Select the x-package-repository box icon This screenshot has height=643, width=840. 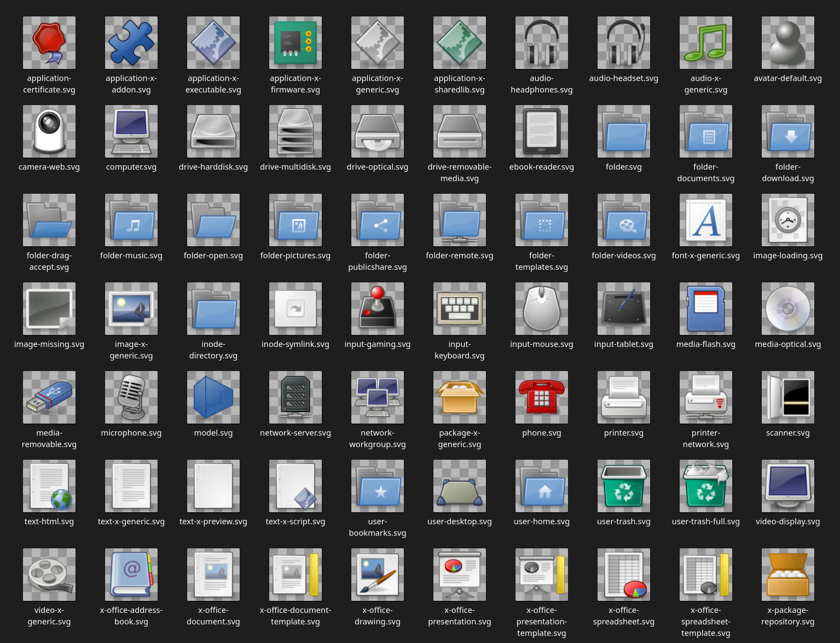pos(788,575)
